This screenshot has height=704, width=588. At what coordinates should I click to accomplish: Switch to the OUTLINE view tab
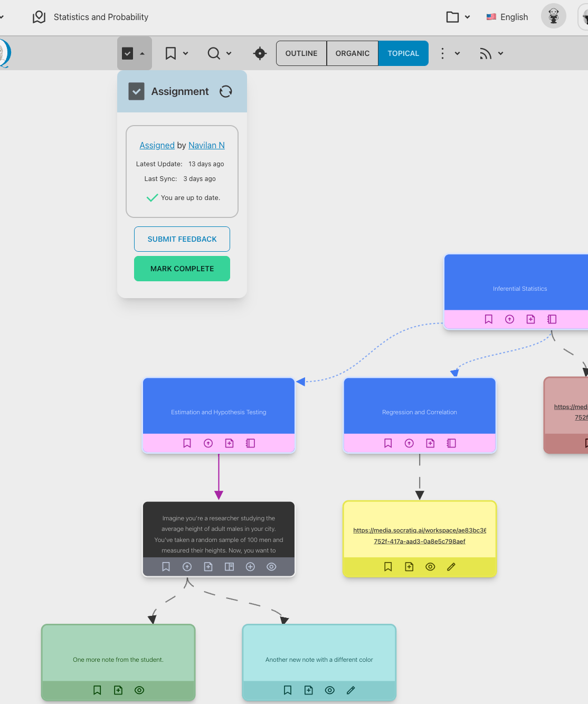(x=301, y=53)
